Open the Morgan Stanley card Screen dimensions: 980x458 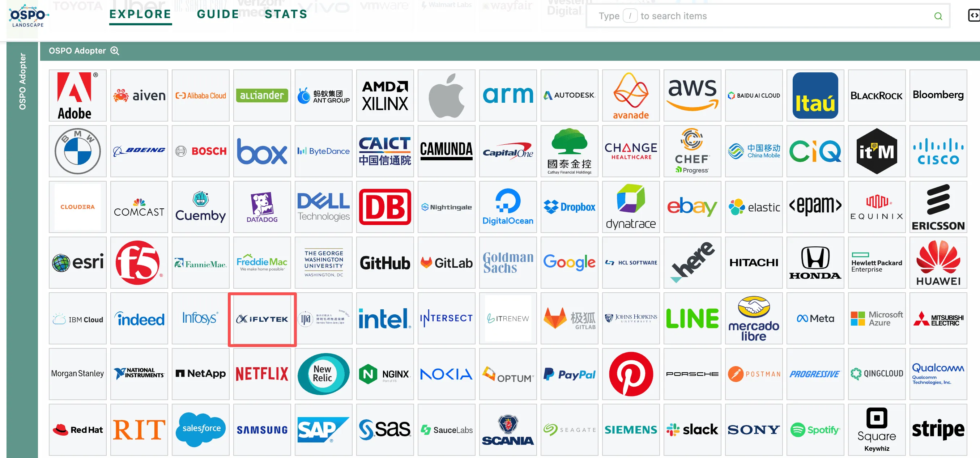point(78,374)
